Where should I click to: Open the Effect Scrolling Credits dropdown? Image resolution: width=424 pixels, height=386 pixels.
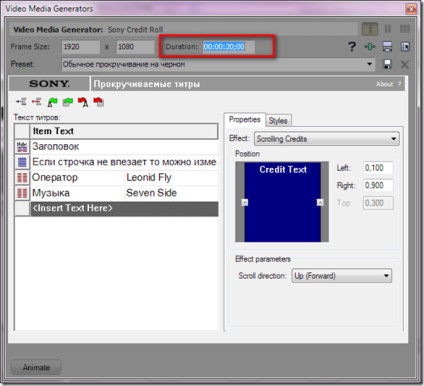pyautogui.click(x=394, y=139)
